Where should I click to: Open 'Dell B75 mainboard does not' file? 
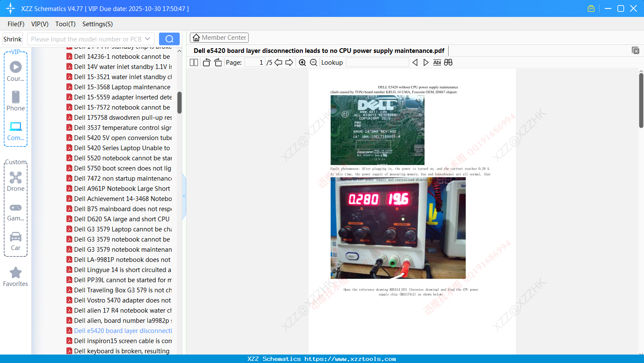[119, 209]
